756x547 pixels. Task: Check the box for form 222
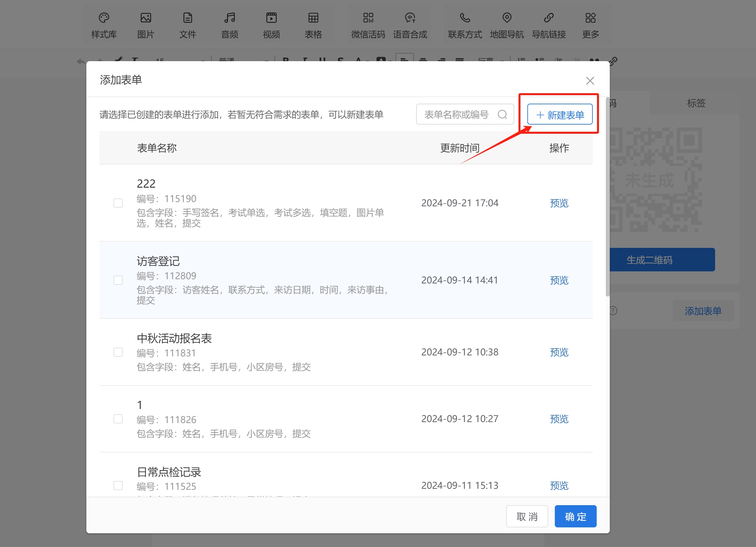(118, 203)
